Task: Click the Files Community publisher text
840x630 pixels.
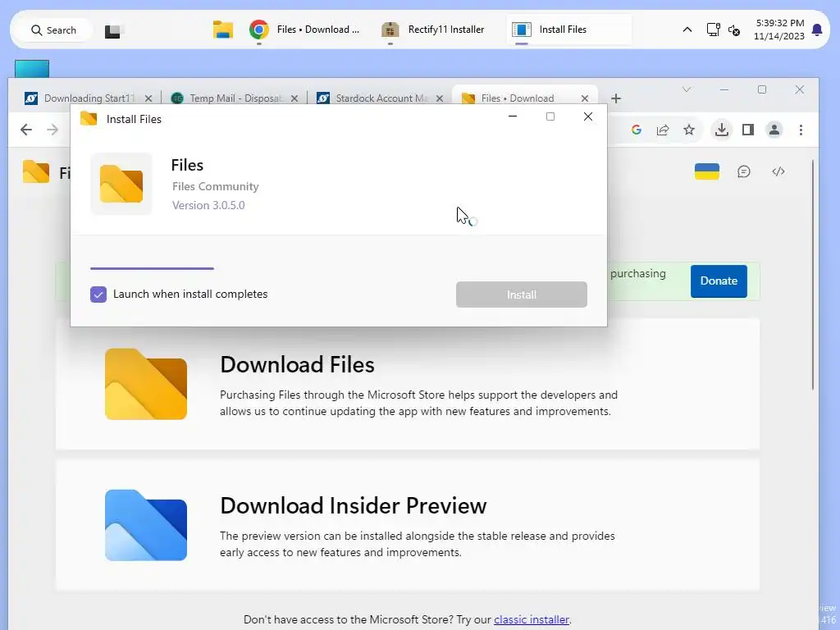Action: [x=216, y=186]
